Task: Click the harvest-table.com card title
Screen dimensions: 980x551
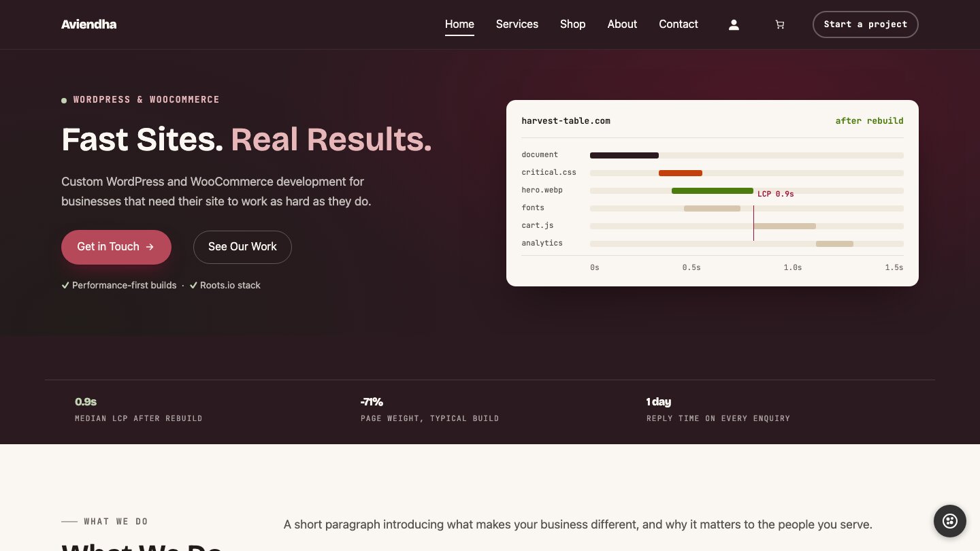Action: coord(566,121)
